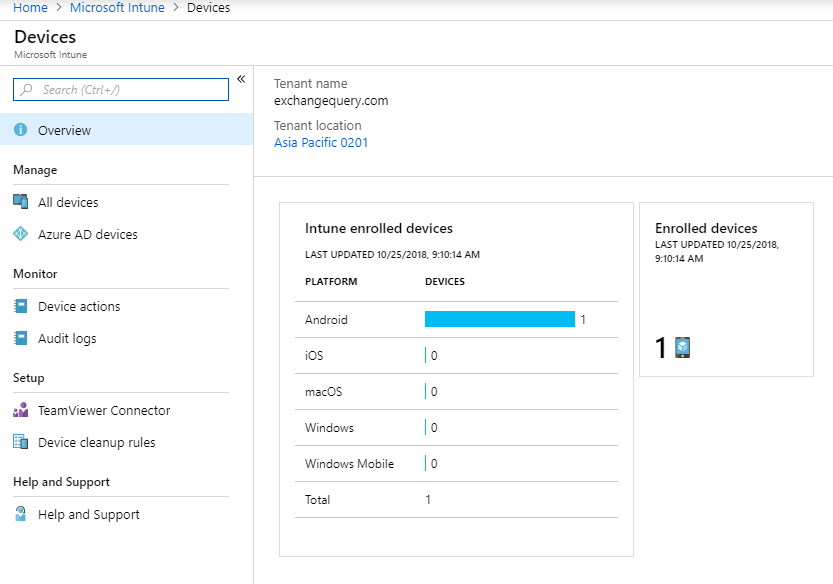Open Microsoft Intune breadcrumb link
This screenshot has height=584, width=833.
pos(117,8)
